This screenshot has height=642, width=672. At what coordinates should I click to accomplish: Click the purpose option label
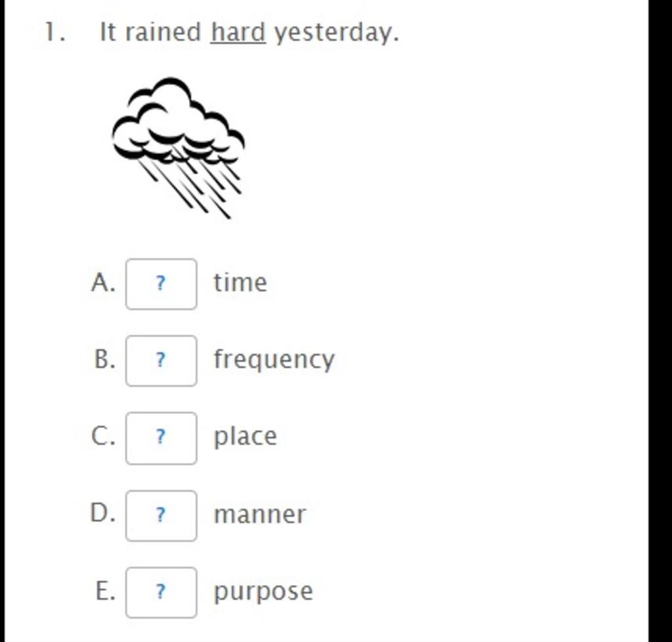point(263,592)
